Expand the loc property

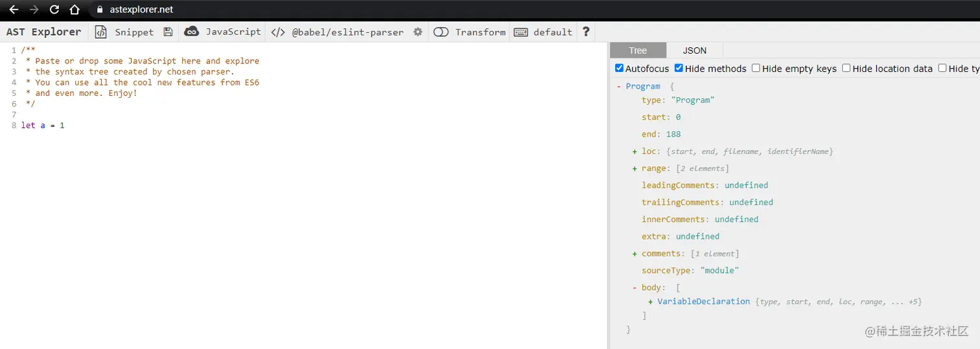(x=635, y=152)
